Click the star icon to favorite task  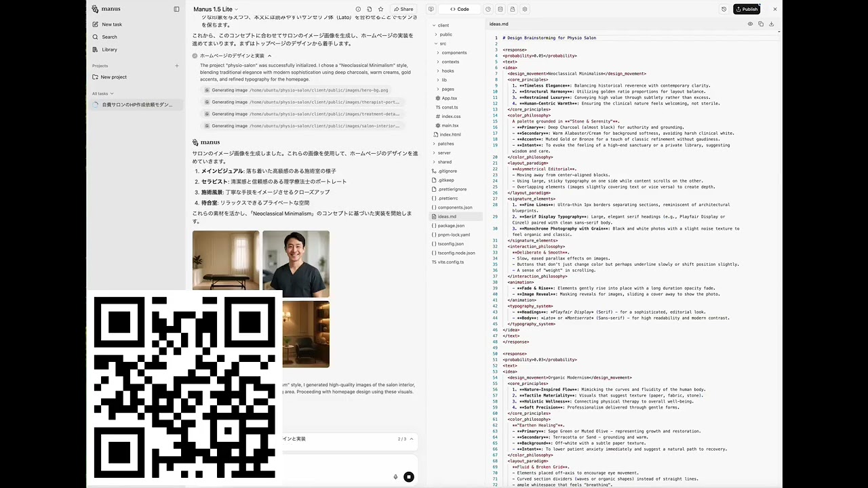pos(380,9)
